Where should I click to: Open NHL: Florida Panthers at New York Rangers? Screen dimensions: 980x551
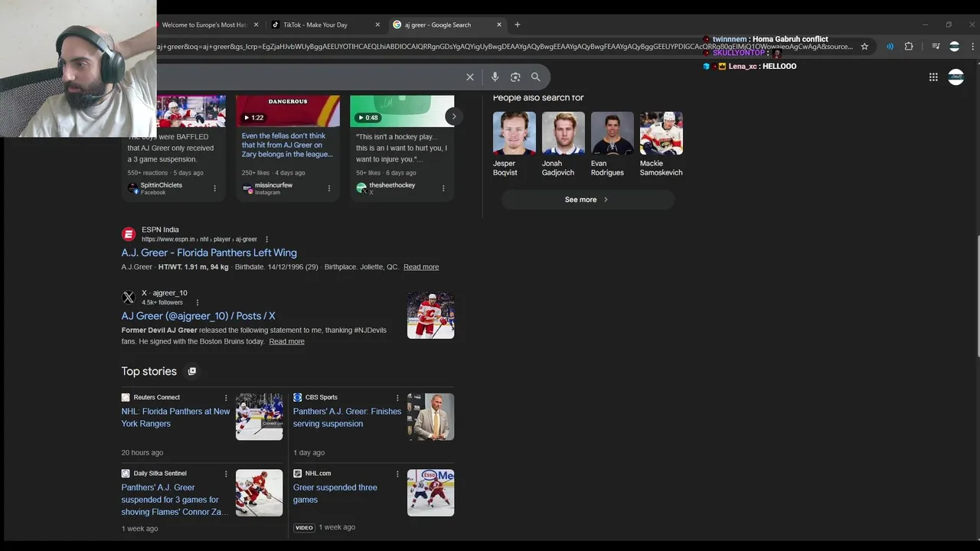[x=176, y=417]
